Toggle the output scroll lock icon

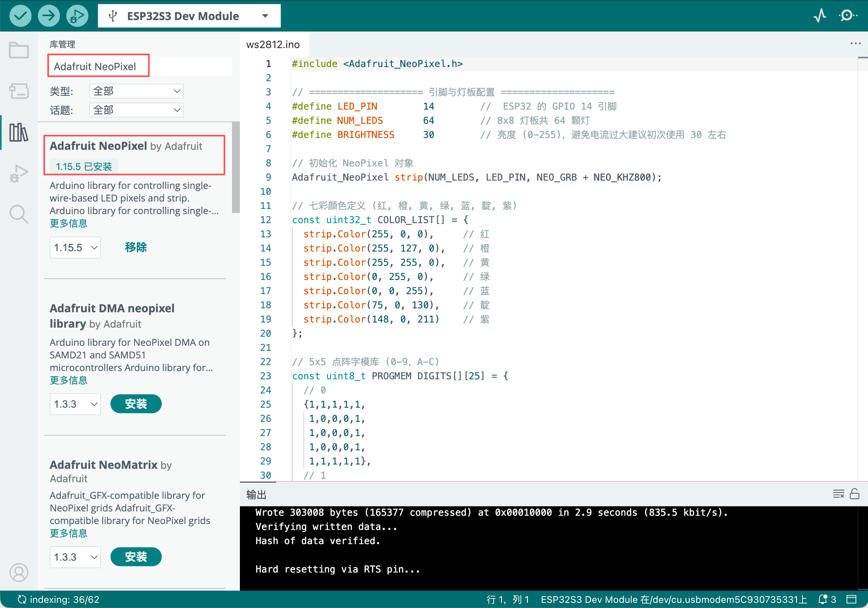[x=855, y=494]
